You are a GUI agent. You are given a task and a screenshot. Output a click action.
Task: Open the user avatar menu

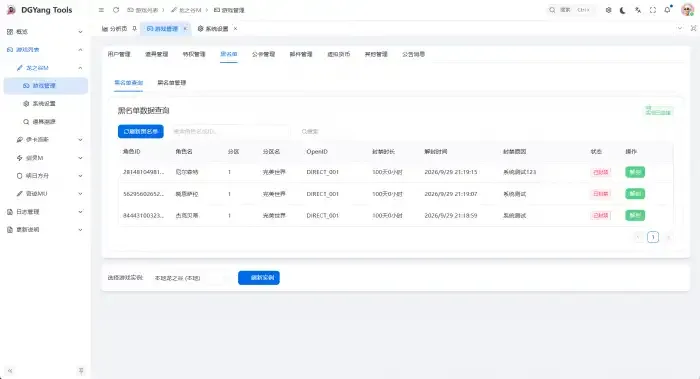click(687, 10)
